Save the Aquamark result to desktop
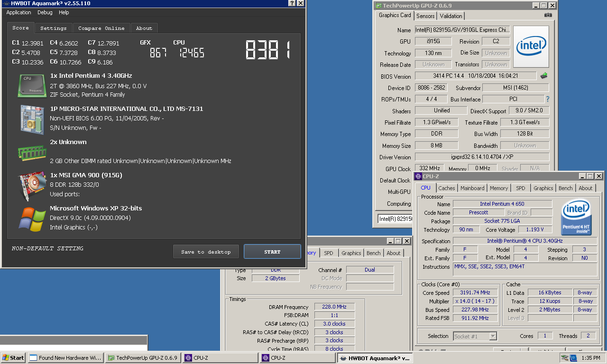Screen dimensions: 607x364 pyautogui.click(x=206, y=252)
